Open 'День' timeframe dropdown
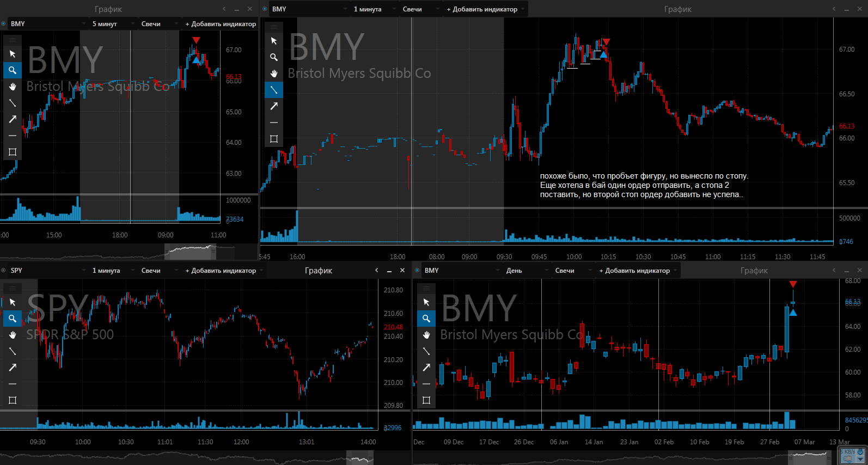Image resolution: width=868 pixels, height=465 pixels. (x=527, y=271)
